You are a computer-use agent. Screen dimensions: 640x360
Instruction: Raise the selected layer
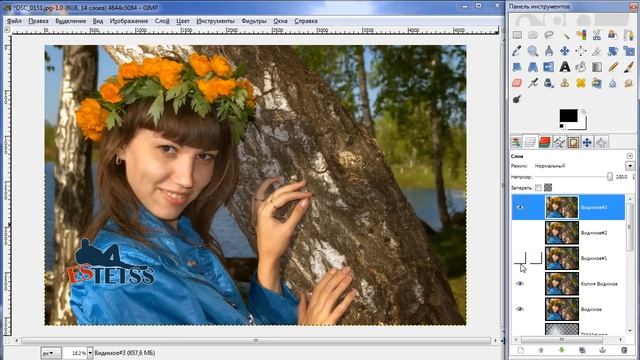point(541,350)
